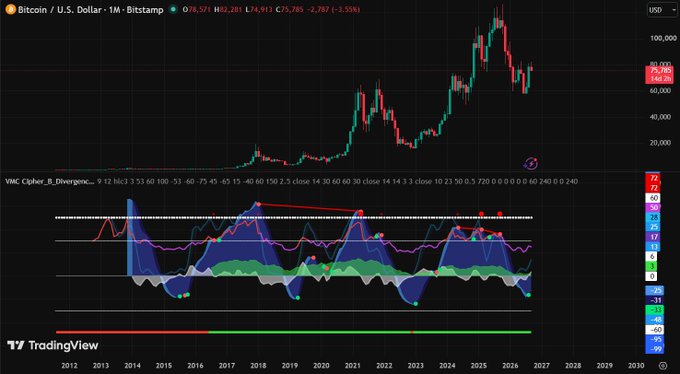Click the blue 13 indicator value label
Image resolution: width=680 pixels, height=374 pixels.
click(653, 247)
